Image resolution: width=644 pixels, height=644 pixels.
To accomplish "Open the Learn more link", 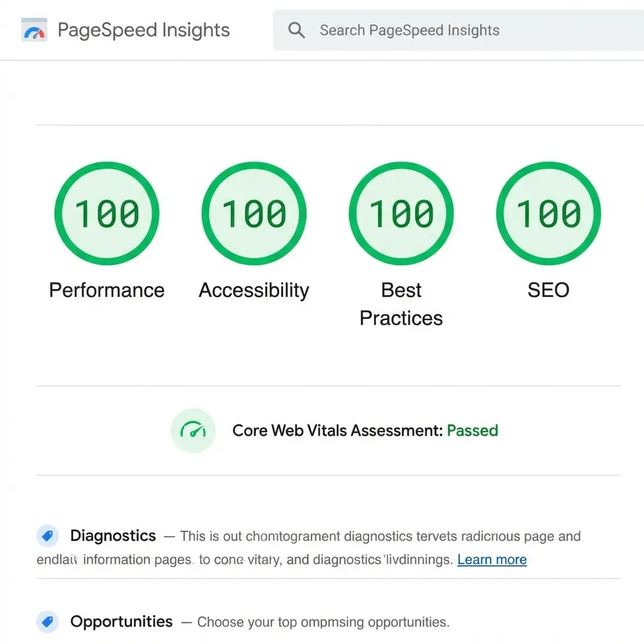I will click(492, 559).
